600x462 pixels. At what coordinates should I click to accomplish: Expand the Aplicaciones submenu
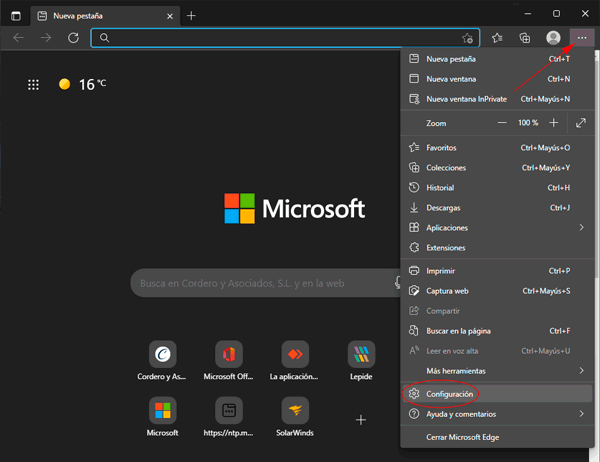click(x=496, y=227)
